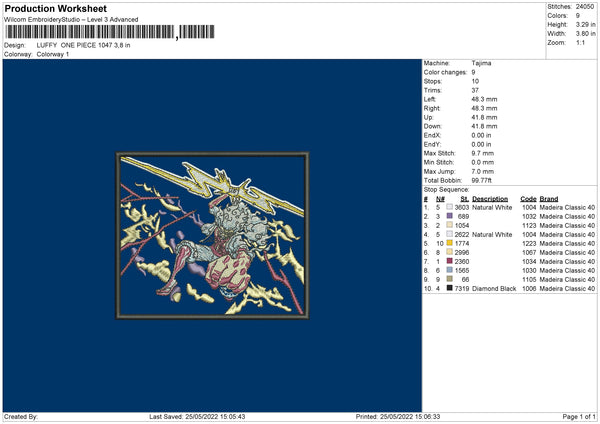Screen dimensions: 600x424
Task: Click the Printed timestamp
Action: click(x=398, y=416)
